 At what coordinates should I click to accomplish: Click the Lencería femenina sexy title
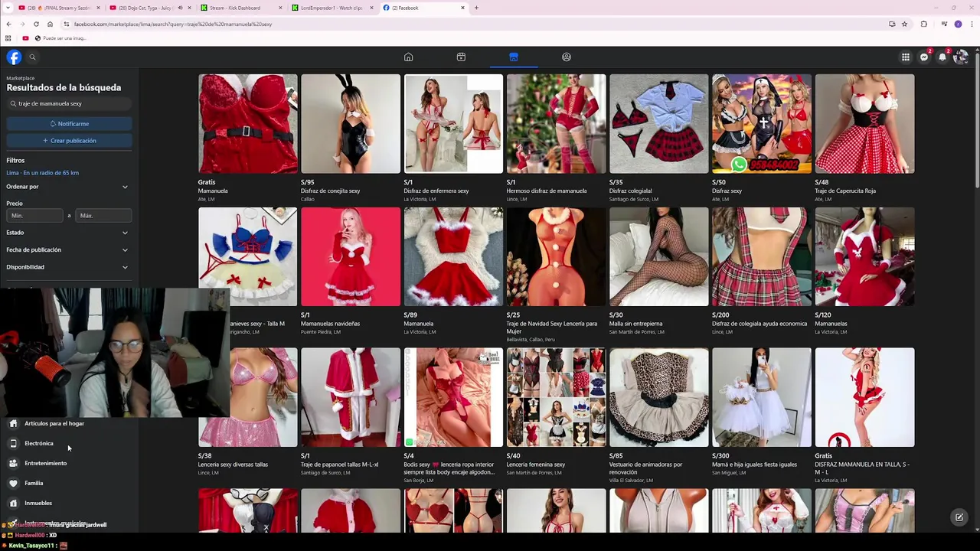(x=536, y=465)
